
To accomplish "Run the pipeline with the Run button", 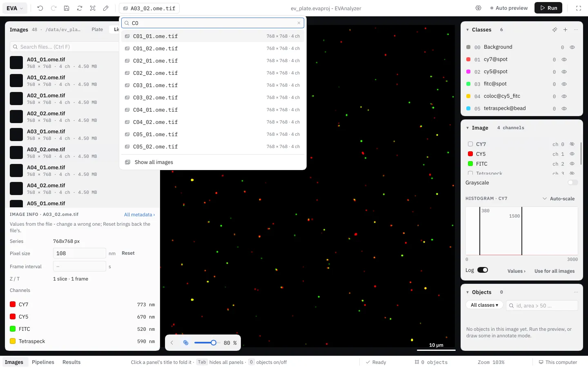I will [x=548, y=8].
